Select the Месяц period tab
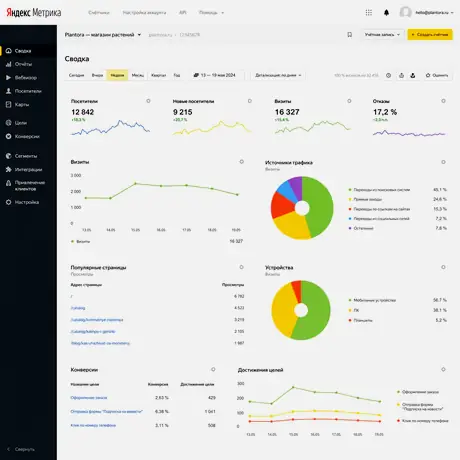 point(138,75)
